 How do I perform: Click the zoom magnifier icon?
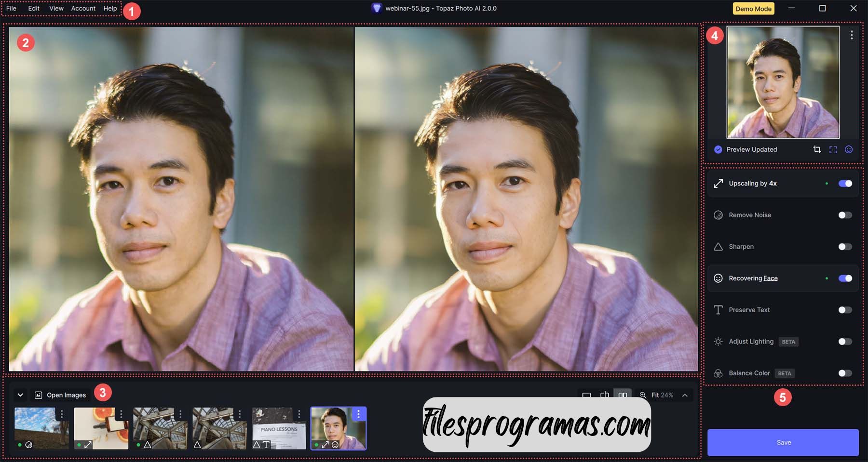coord(643,395)
